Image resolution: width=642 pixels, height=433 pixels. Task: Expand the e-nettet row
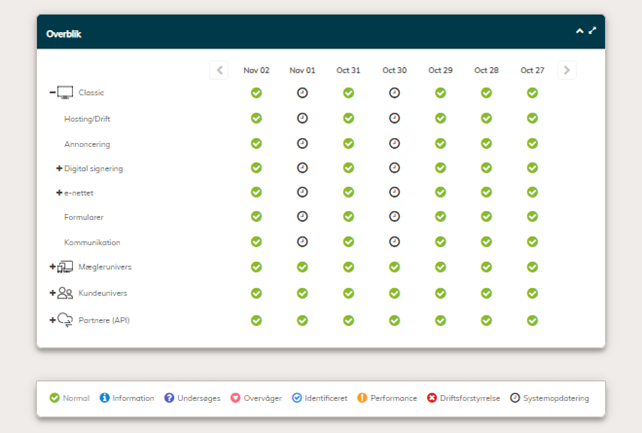59,193
